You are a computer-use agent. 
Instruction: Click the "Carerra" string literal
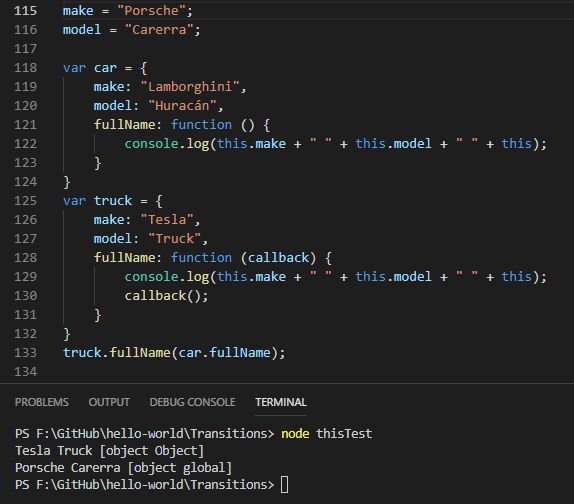(x=159, y=30)
